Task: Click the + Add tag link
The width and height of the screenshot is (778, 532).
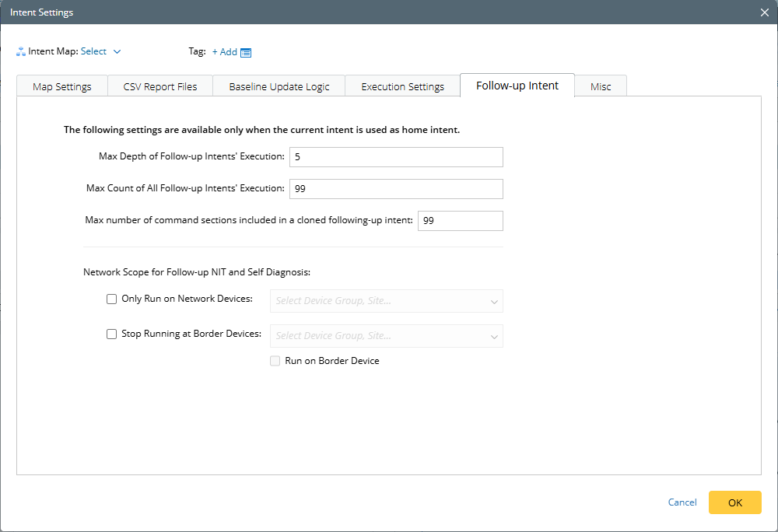Action: click(224, 52)
